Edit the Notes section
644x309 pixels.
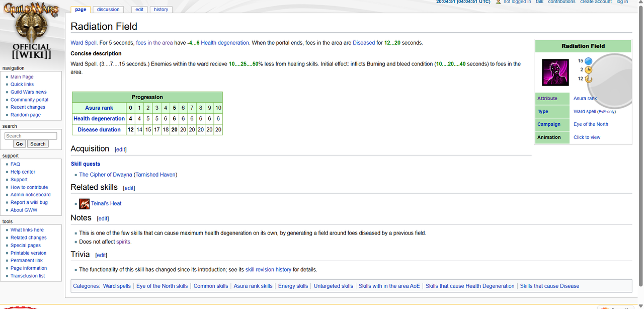pos(103,219)
